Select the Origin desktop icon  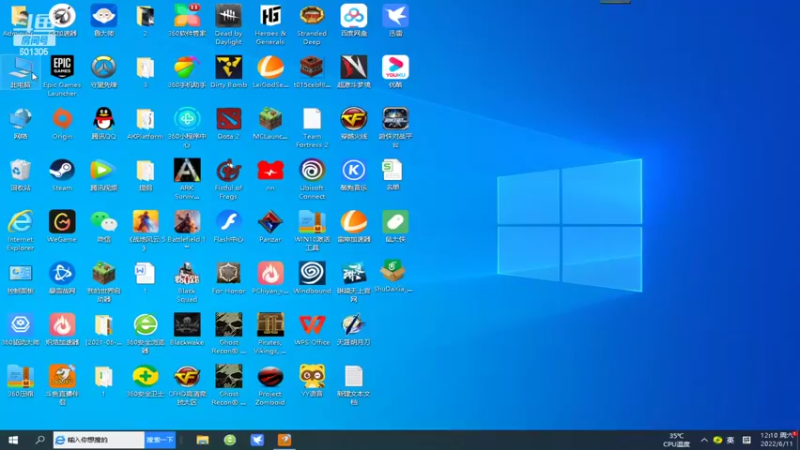[62, 119]
